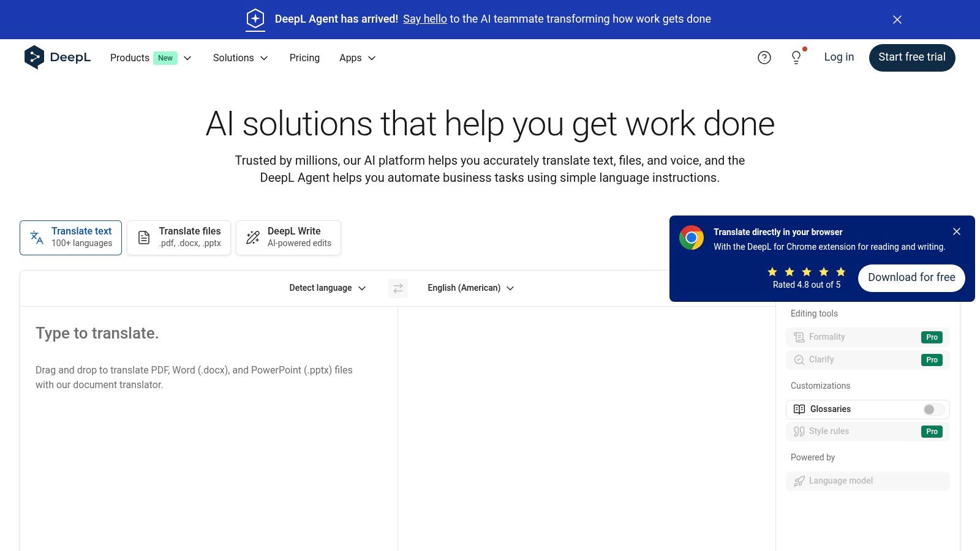This screenshot has width=980, height=551.
Task: Click the DeepL logo in the header
Action: 57,58
